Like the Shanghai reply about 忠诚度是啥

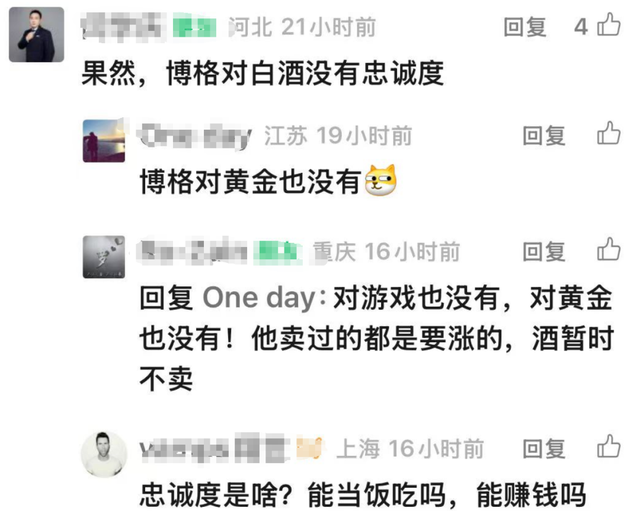(609, 446)
